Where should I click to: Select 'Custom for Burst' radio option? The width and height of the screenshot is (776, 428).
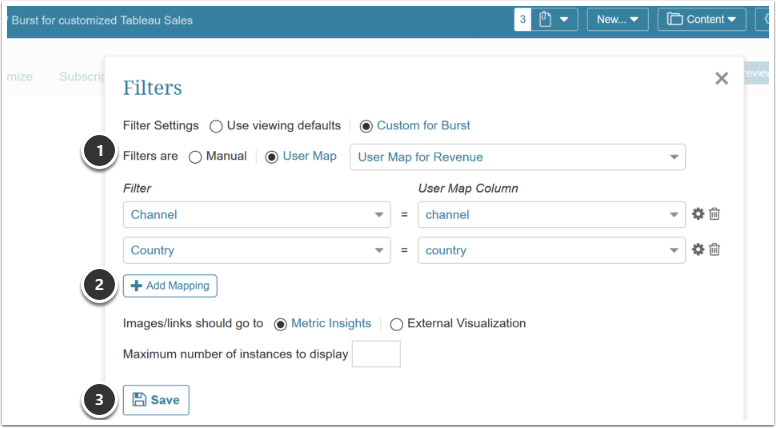point(366,126)
